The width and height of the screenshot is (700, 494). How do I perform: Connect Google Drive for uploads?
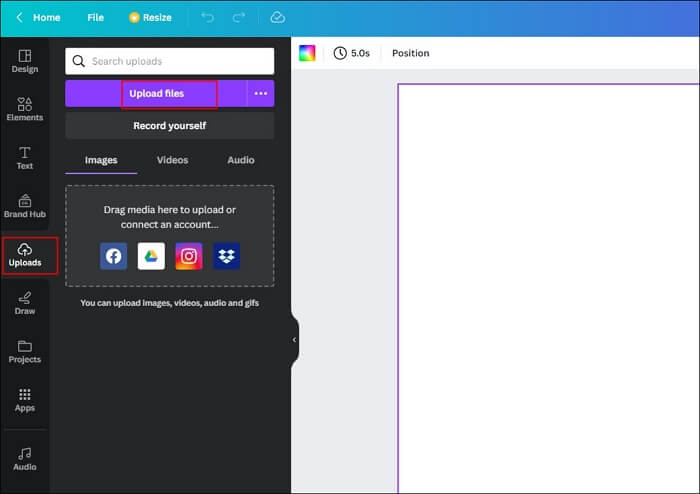click(x=151, y=256)
